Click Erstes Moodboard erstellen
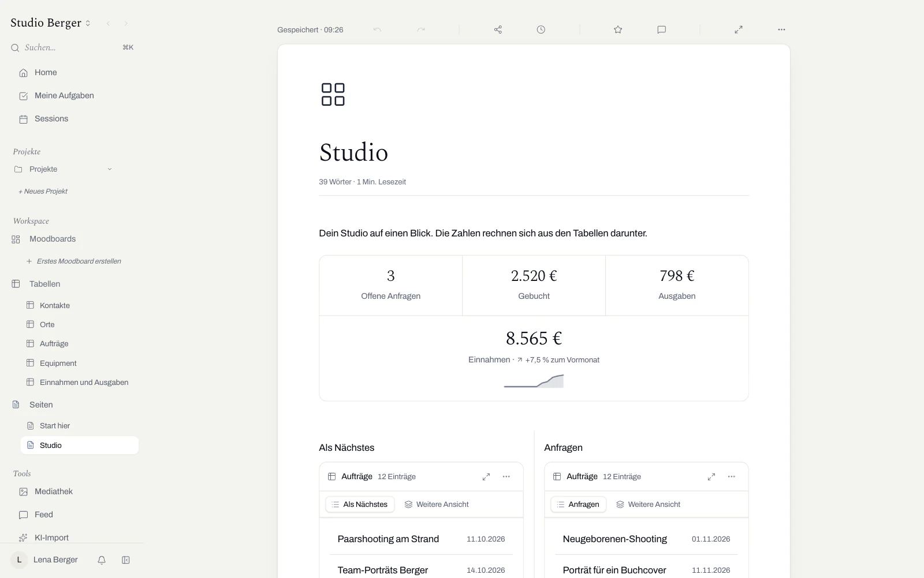Viewport: 924px width, 578px height. [x=74, y=261]
